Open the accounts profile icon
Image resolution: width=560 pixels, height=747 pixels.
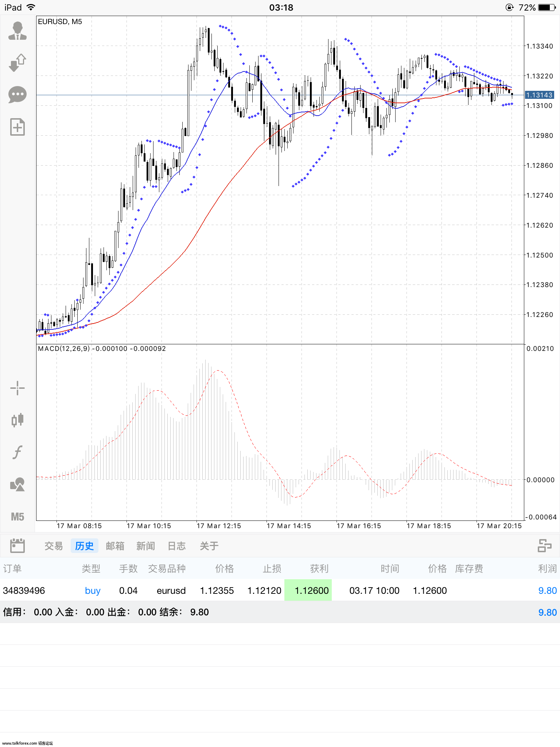pos(17,31)
